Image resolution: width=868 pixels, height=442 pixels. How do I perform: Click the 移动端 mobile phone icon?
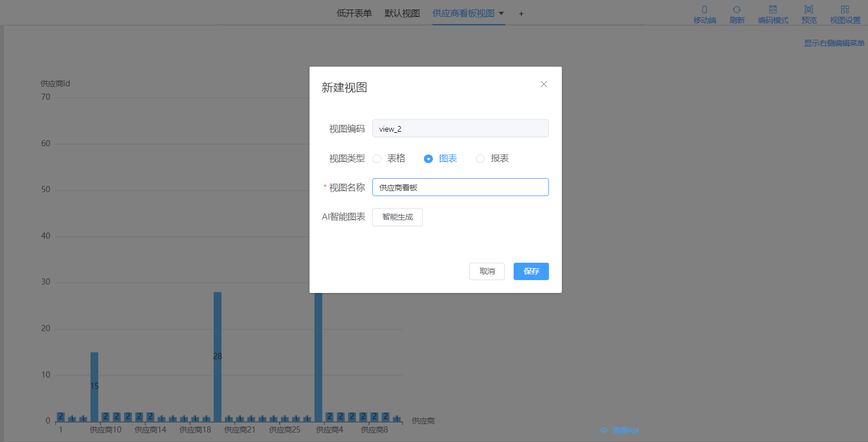pos(705,10)
